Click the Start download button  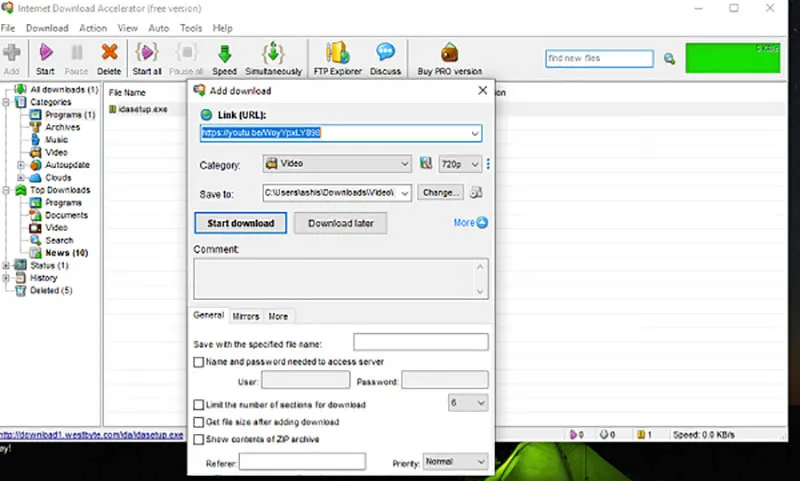[x=240, y=223]
